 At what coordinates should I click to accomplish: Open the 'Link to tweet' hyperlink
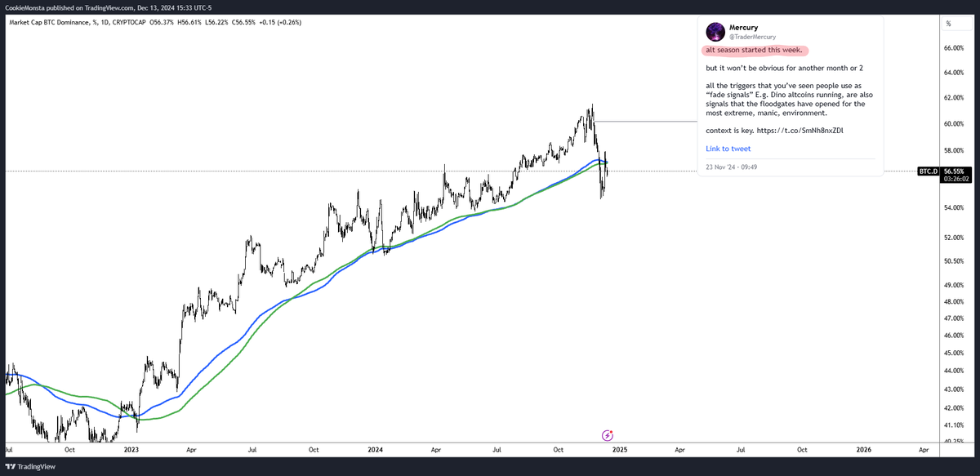(728, 149)
